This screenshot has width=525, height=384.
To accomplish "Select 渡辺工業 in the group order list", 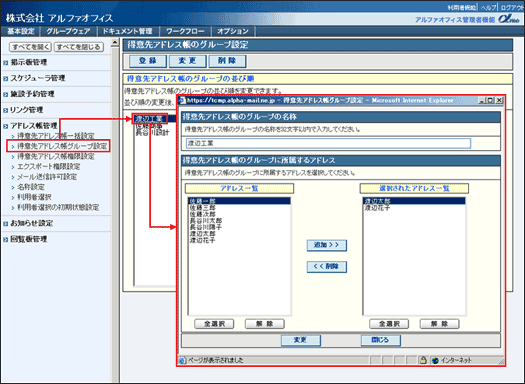I will (149, 119).
